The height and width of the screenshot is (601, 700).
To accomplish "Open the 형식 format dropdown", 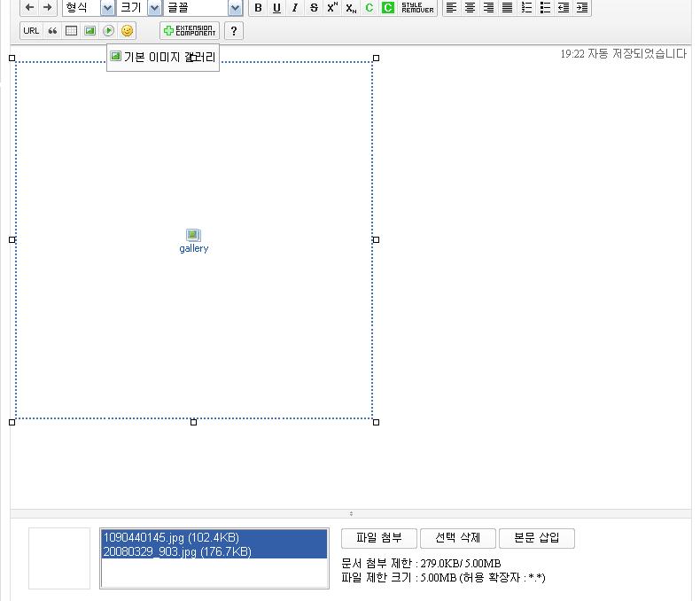I will tap(107, 8).
